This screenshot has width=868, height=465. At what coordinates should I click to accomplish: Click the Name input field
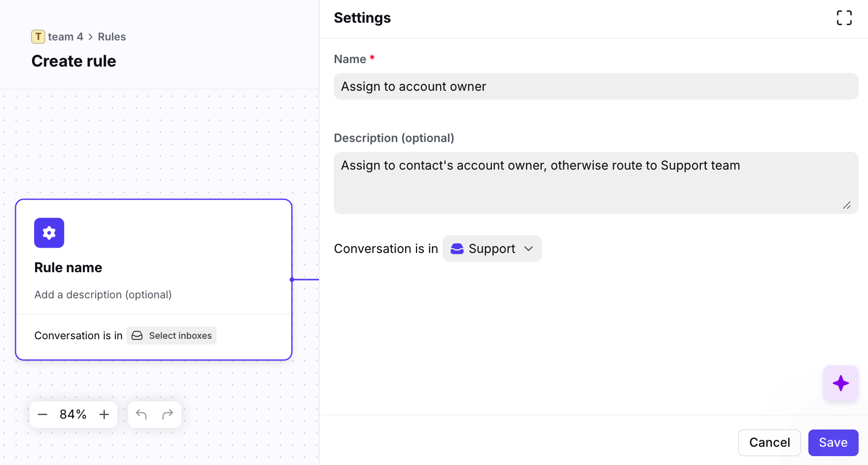point(595,86)
